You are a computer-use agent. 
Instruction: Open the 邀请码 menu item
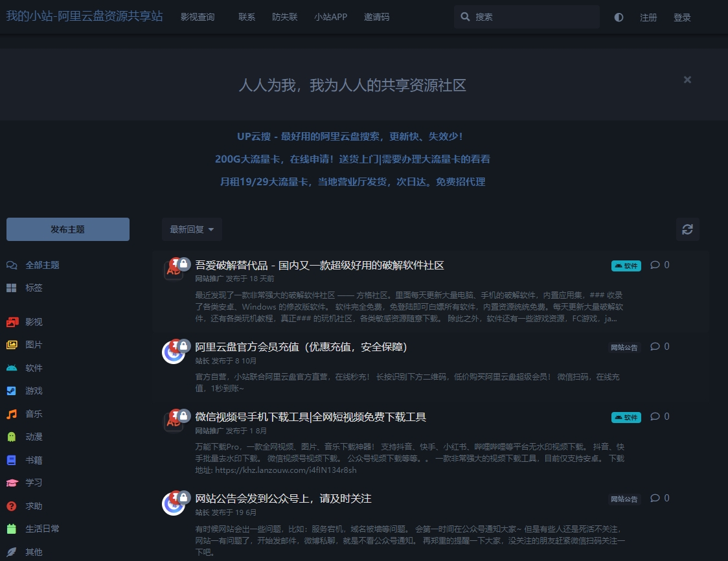point(376,17)
